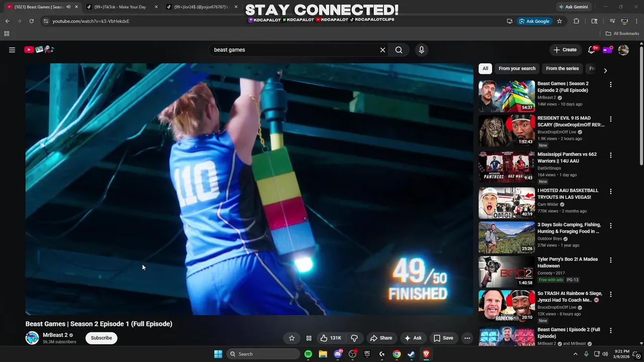Open more actions ellipsis under video
The height and width of the screenshot is (362, 644).
[x=467, y=338]
